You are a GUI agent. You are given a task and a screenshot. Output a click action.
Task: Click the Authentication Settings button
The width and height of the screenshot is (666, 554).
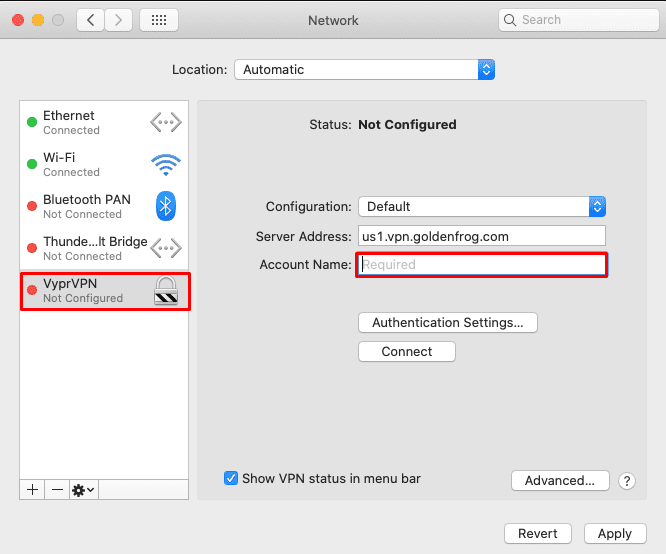click(447, 323)
